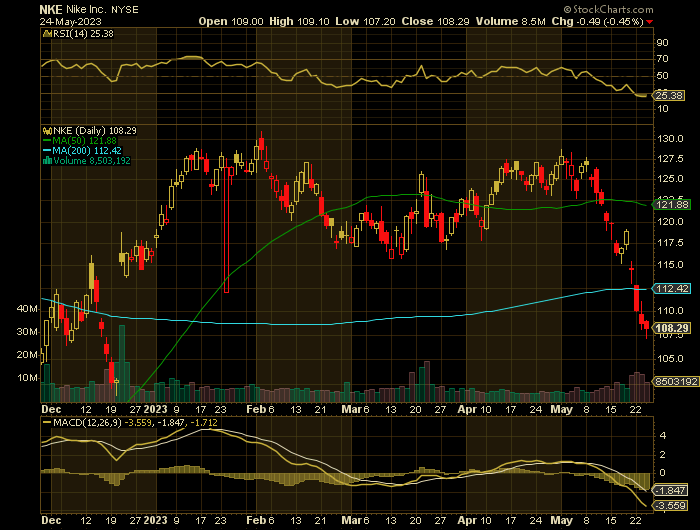Click the Volume 8.5M header value

[510, 21]
